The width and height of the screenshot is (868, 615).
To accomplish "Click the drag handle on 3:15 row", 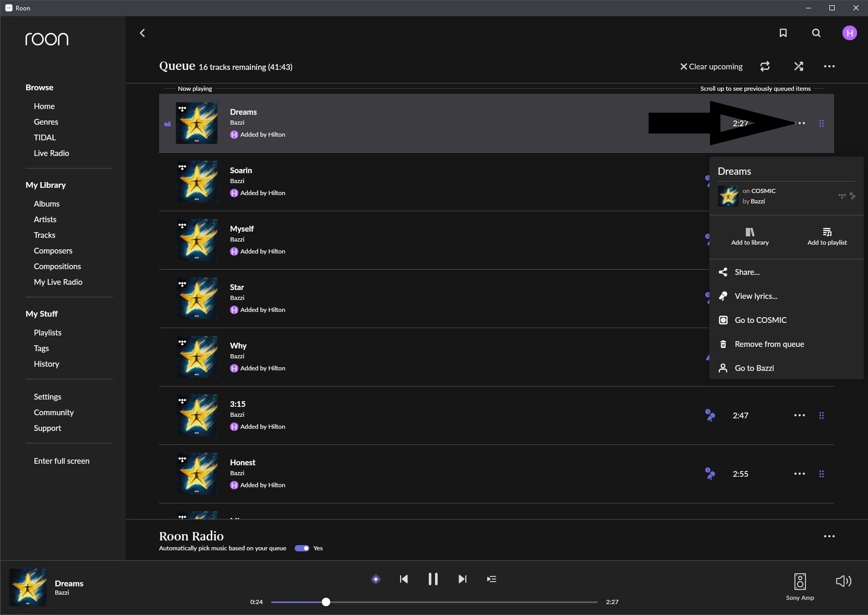I will (822, 416).
